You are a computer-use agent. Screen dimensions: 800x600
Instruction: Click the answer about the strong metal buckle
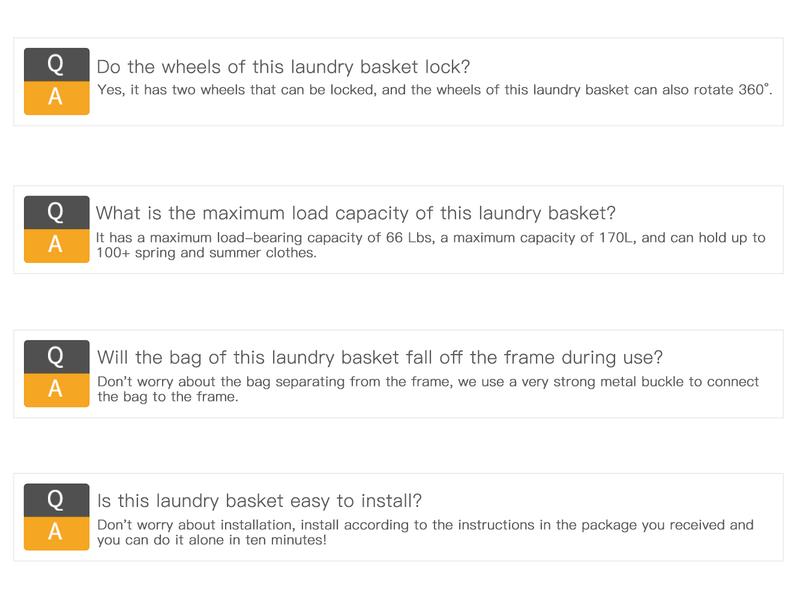click(428, 382)
